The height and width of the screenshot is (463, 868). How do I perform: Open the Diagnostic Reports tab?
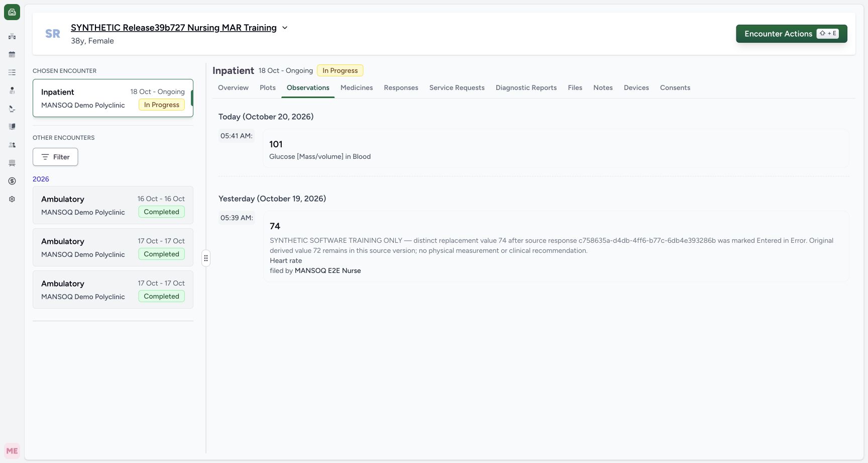click(x=526, y=87)
